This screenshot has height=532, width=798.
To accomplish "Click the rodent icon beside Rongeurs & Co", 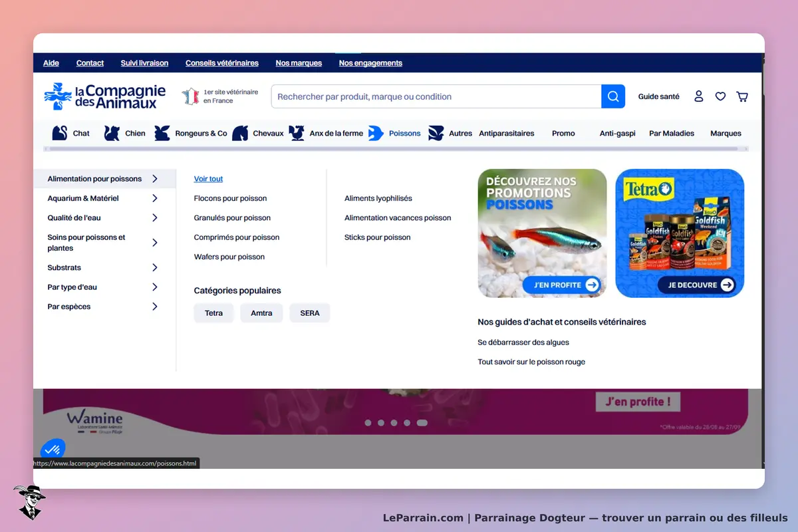I will 162,133.
